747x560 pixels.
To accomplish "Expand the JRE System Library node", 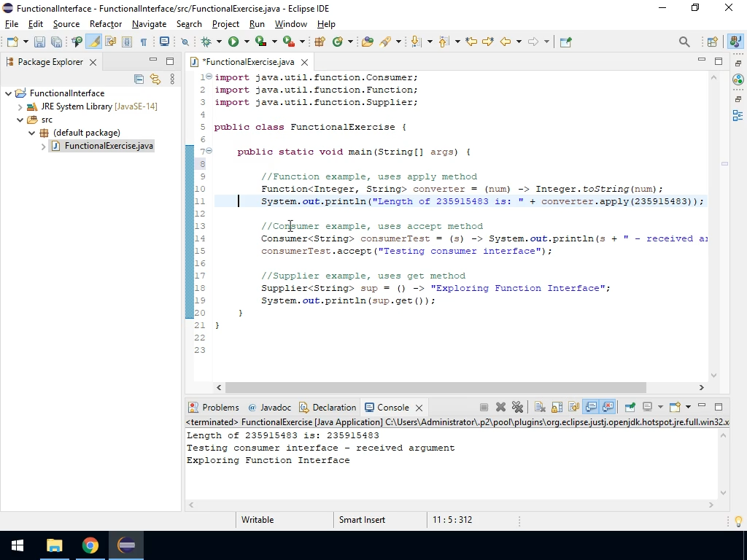I will 20,106.
